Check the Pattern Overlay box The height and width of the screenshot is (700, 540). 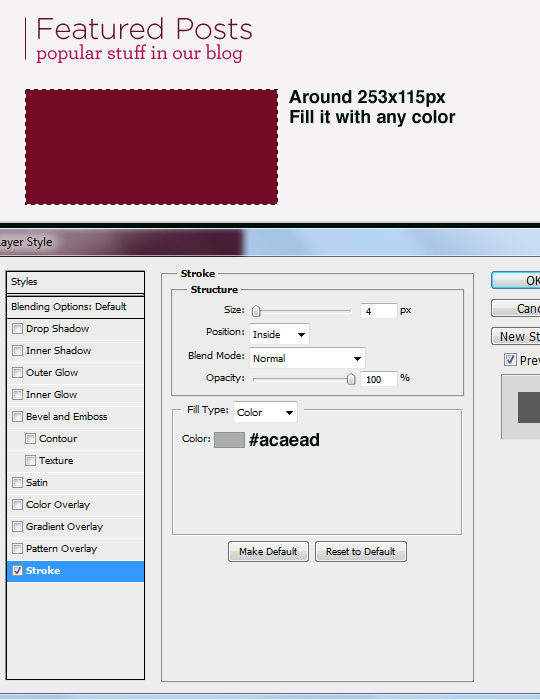tap(17, 548)
